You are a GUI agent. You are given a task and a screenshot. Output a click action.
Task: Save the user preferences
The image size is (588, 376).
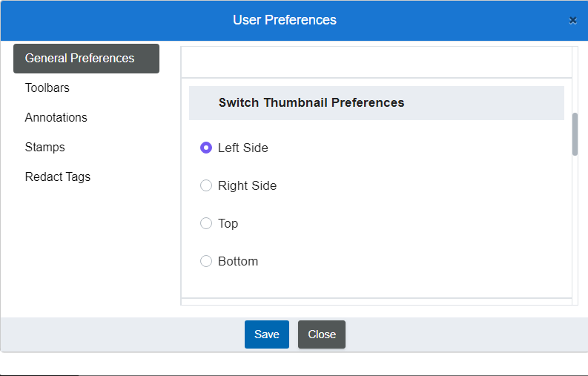(x=267, y=334)
